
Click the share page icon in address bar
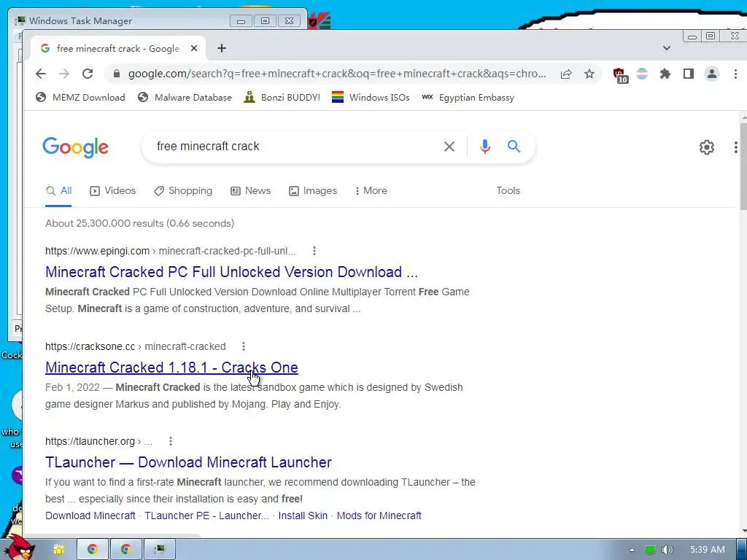(x=566, y=74)
